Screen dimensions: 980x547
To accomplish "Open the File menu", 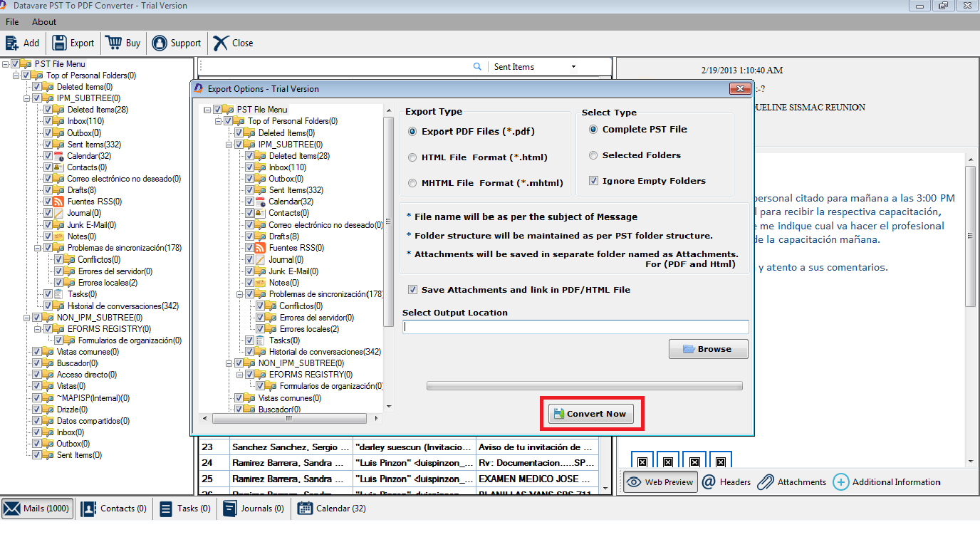I will tap(12, 22).
